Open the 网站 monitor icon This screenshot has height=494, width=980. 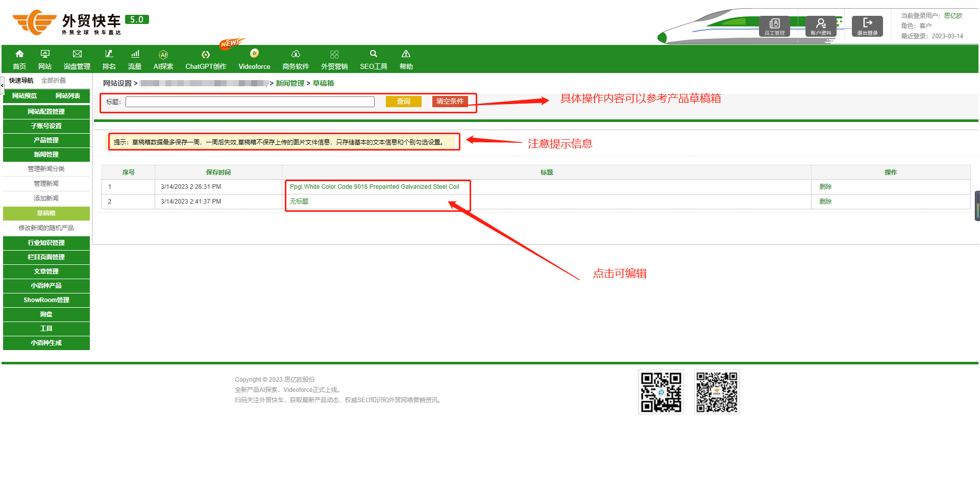pyautogui.click(x=45, y=54)
